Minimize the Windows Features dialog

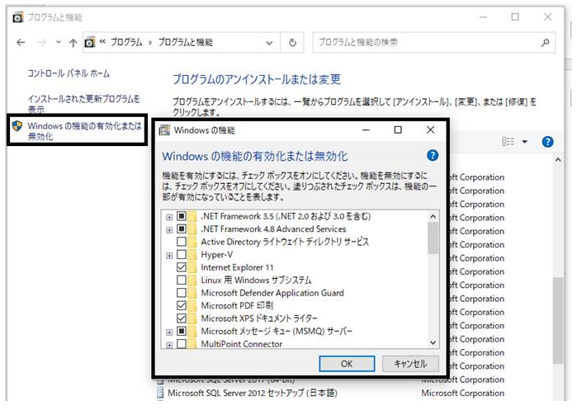[x=366, y=130]
